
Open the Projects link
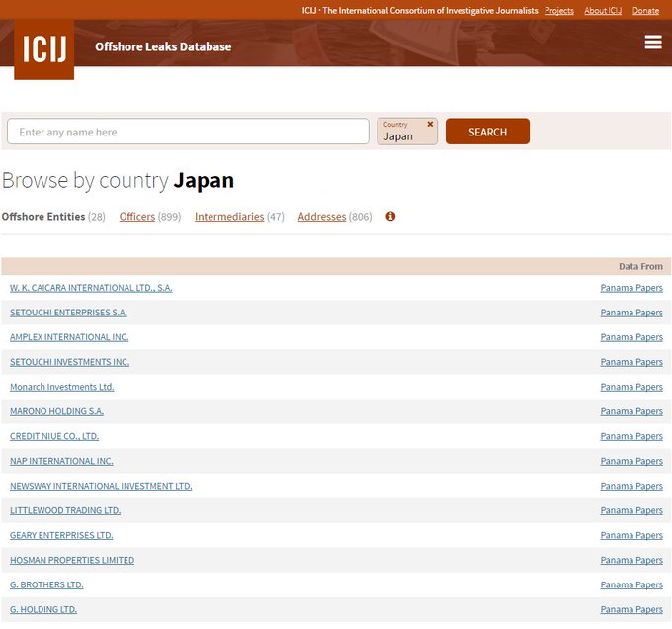click(559, 11)
